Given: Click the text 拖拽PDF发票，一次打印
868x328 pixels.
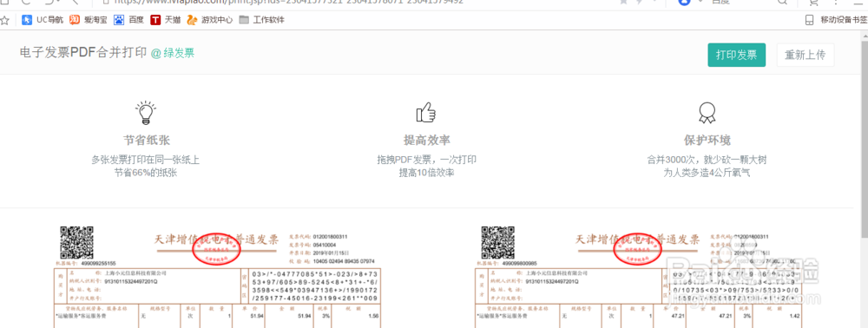Looking at the screenshot, I should point(427,160).
